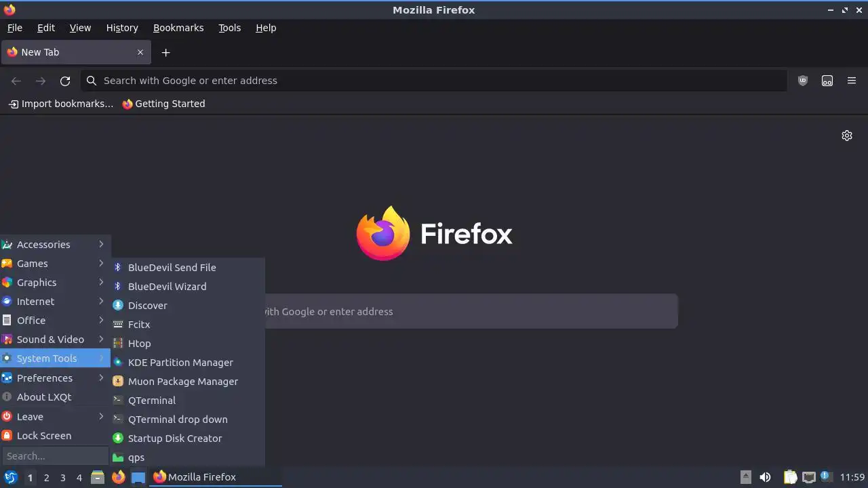
Task: Click the show desktop panel icon
Action: (x=138, y=477)
